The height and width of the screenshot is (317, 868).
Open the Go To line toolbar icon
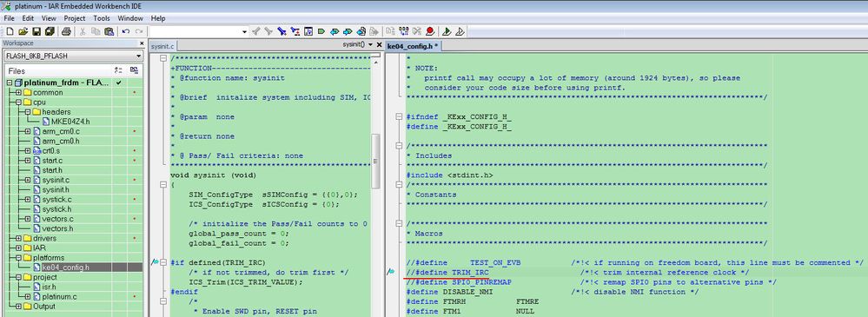308,31
